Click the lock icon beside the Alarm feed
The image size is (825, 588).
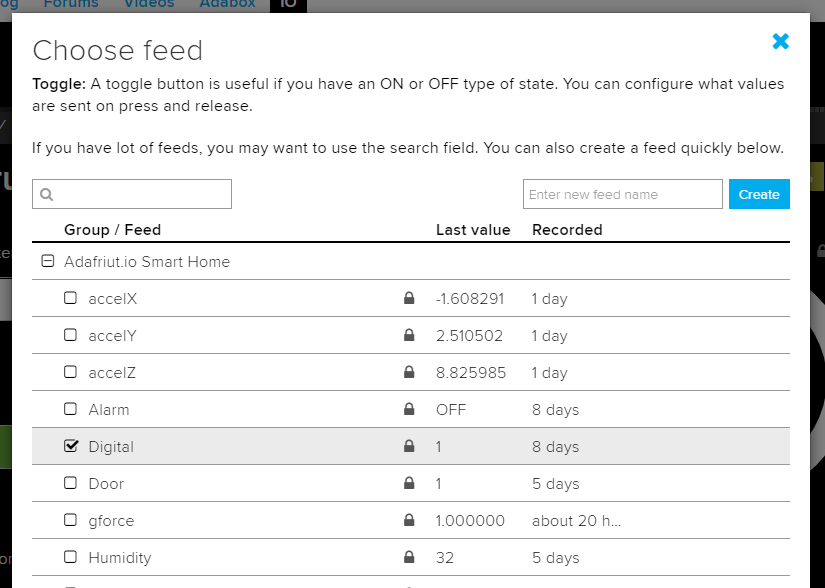point(409,409)
